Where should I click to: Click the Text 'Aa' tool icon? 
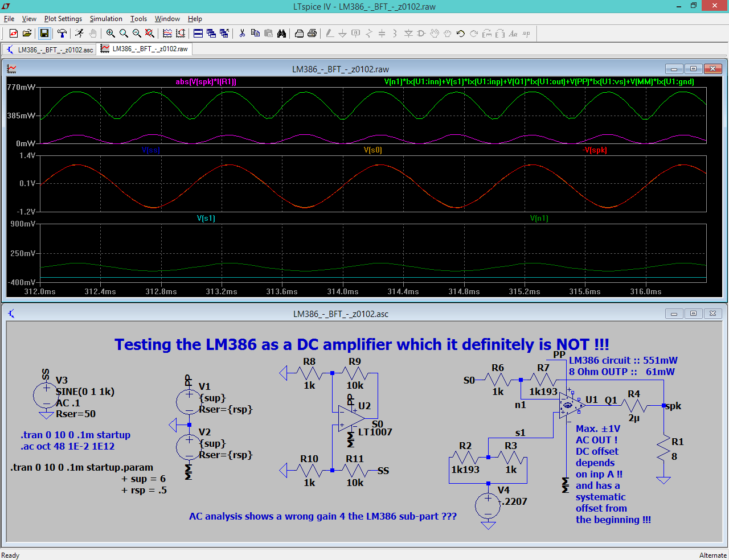(513, 34)
